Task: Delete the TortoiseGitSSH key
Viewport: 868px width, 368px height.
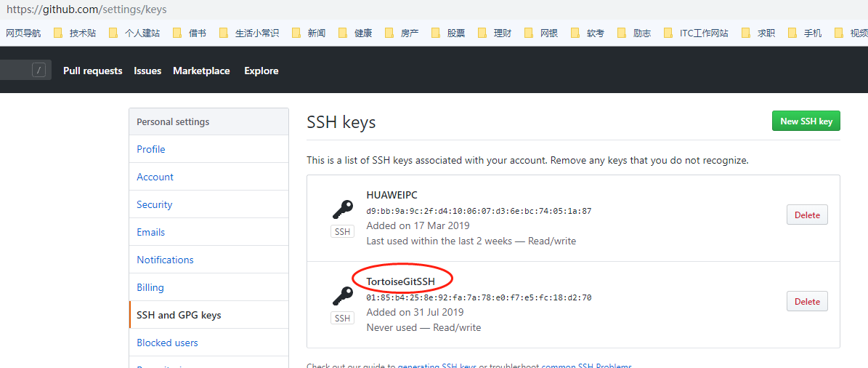Action: 807,302
